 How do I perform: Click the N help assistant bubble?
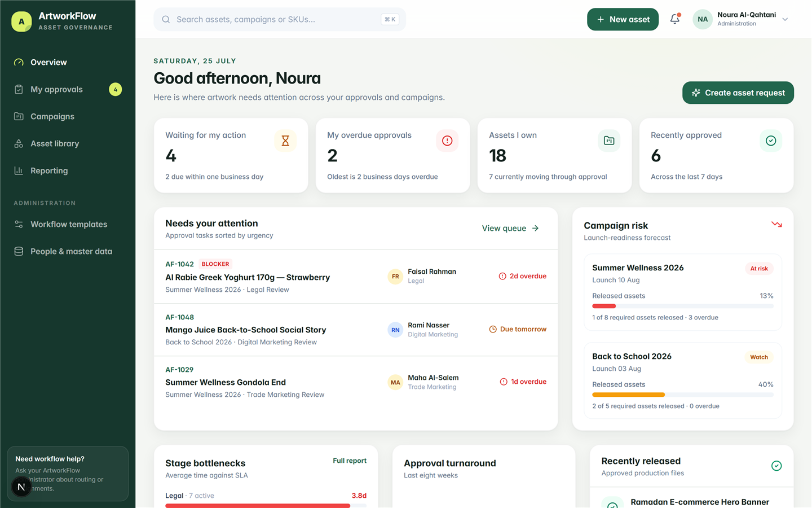click(x=21, y=486)
